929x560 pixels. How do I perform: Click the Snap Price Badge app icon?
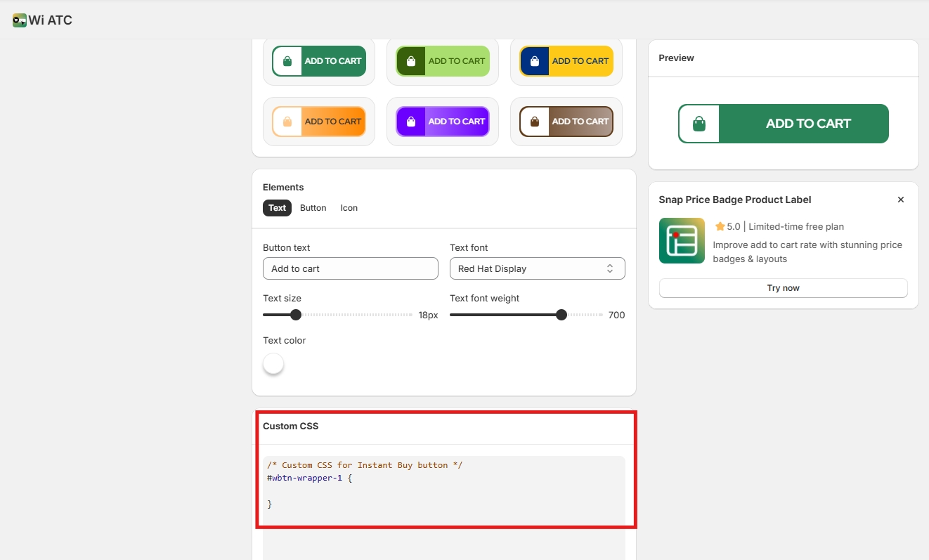(x=682, y=241)
